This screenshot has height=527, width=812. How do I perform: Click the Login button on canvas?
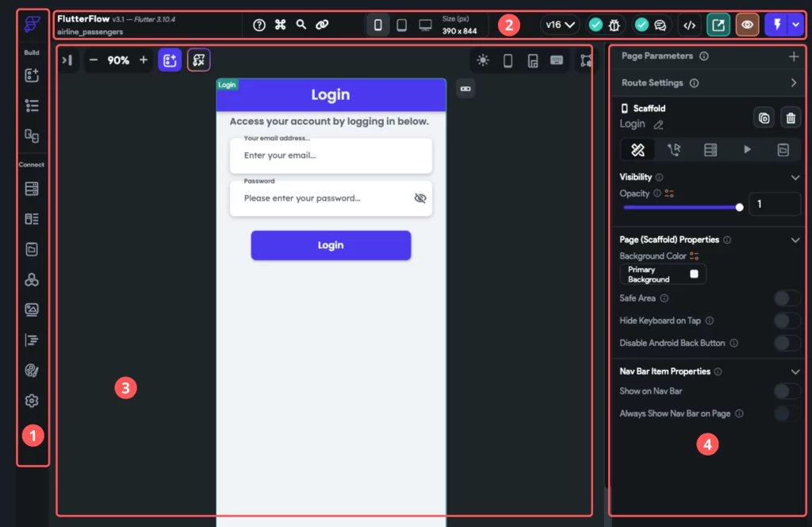pyautogui.click(x=331, y=245)
